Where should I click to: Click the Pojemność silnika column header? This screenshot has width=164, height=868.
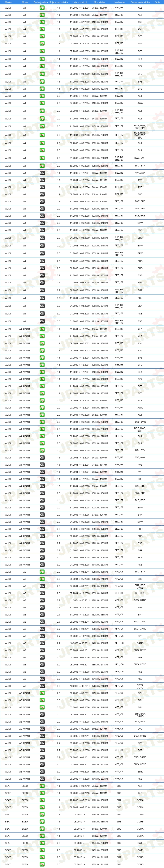pyautogui.click(x=59, y=2)
